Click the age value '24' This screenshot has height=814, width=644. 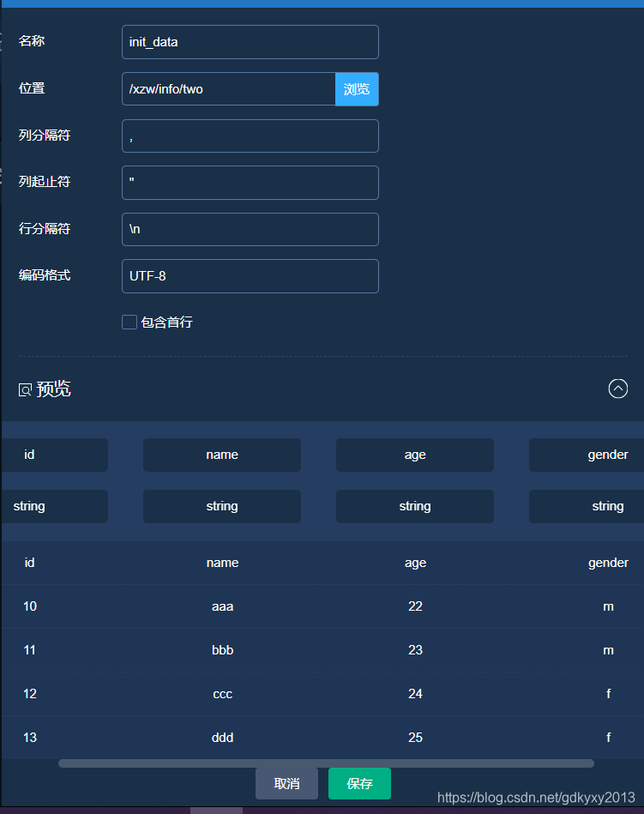(415, 694)
